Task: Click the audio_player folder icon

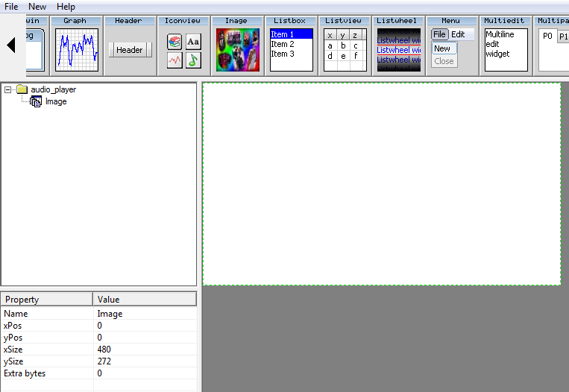Action: 22,89
